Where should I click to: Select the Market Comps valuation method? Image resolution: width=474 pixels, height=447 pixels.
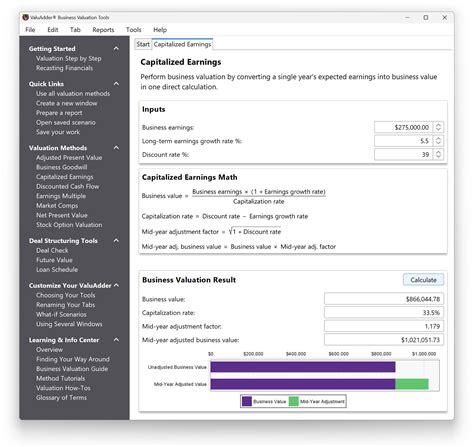(x=57, y=206)
